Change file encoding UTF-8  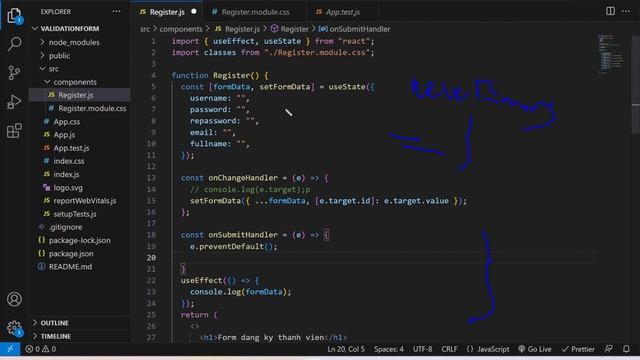422,349
